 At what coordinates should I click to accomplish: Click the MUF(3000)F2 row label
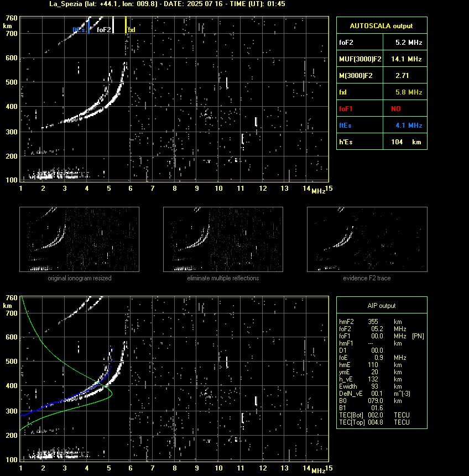[360, 59]
